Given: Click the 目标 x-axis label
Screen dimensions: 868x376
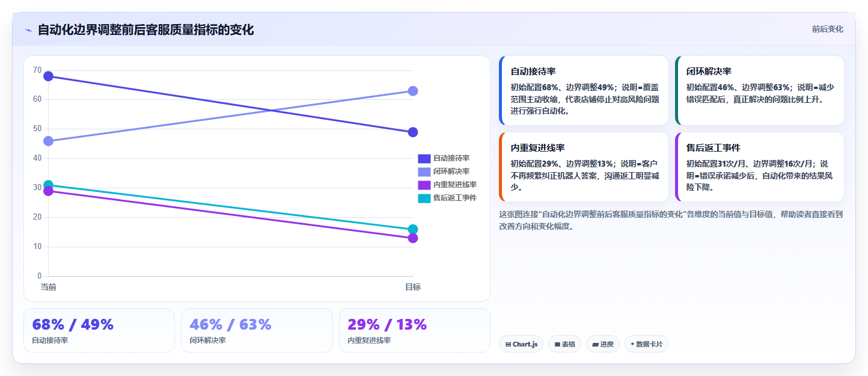Looking at the screenshot, I should pyautogui.click(x=413, y=287).
